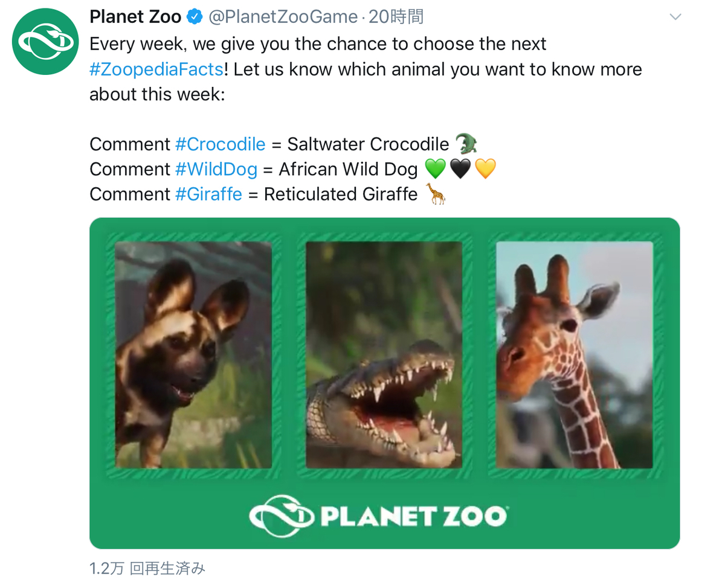Image resolution: width=725 pixels, height=588 pixels.
Task: Click the 20時間 timestamp
Action: point(397,17)
